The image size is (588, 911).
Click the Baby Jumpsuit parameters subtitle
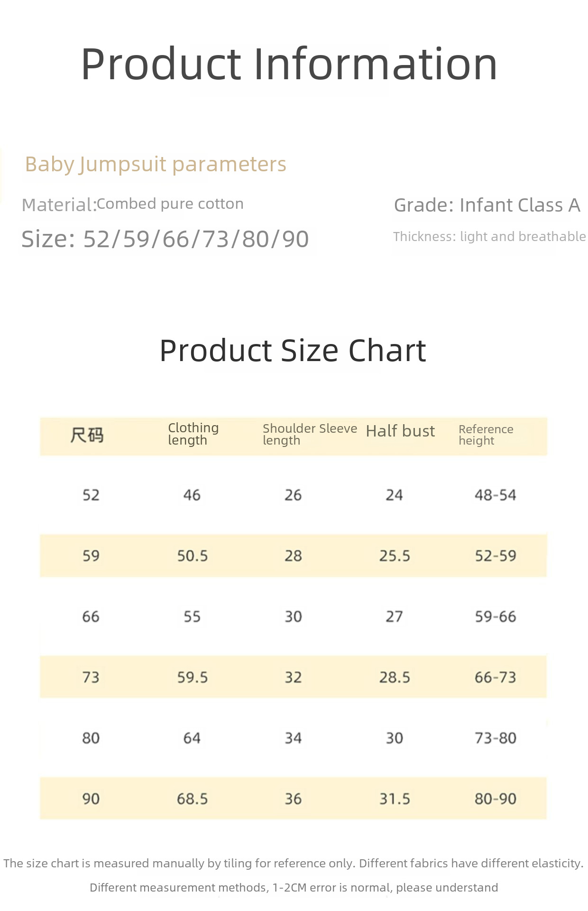(x=156, y=164)
